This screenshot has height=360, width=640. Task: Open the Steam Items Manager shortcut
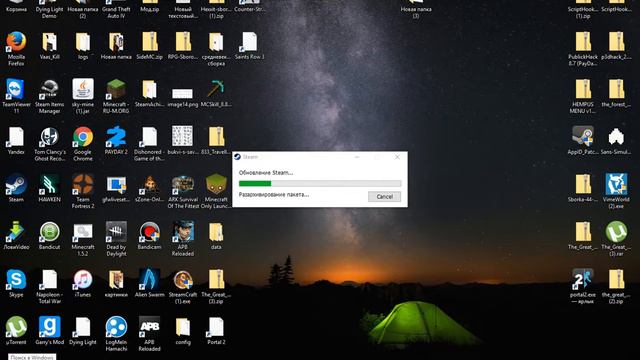[x=49, y=89]
